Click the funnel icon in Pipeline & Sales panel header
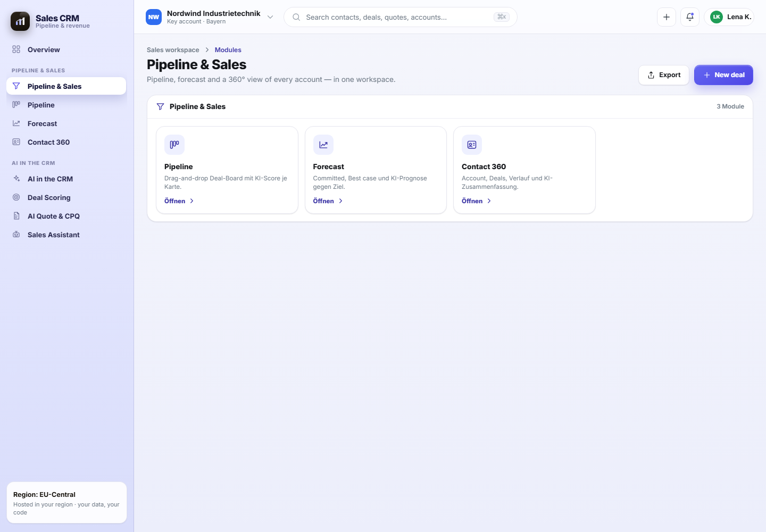The width and height of the screenshot is (766, 532). click(160, 106)
